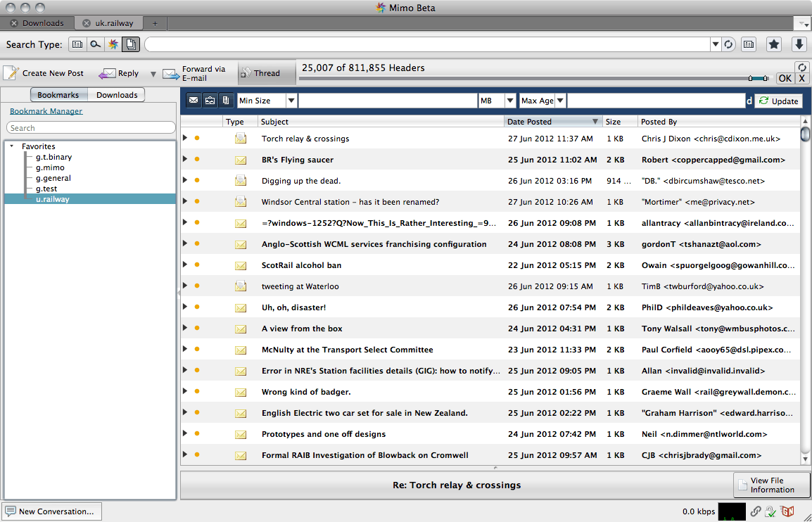
Task: Click envelope icon on Prototypes and one off designs row
Action: click(240, 435)
